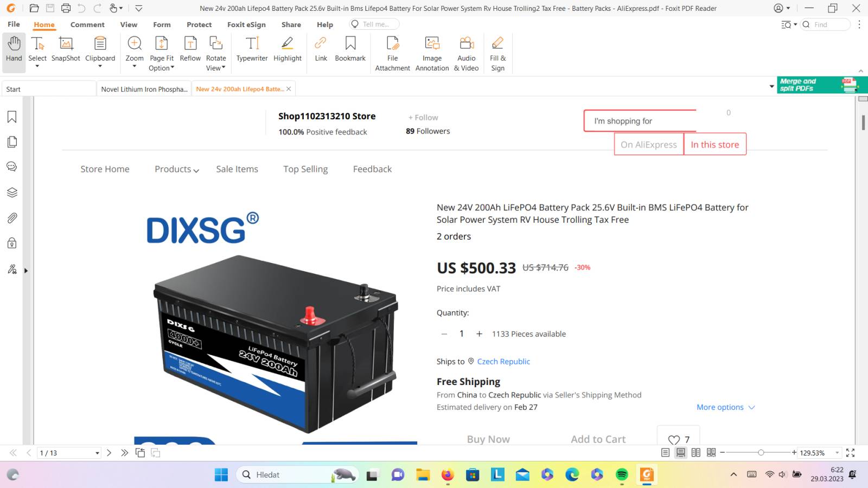Click File Attachment tool
868x488 pixels.
click(393, 53)
